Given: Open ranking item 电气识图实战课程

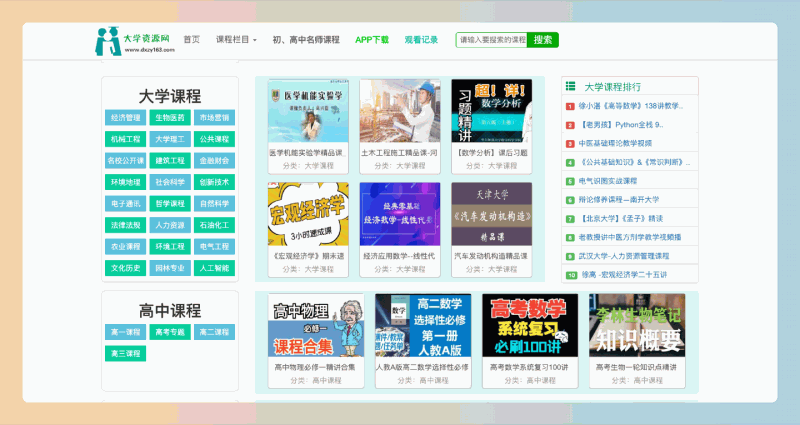Looking at the screenshot, I should tap(608, 181).
